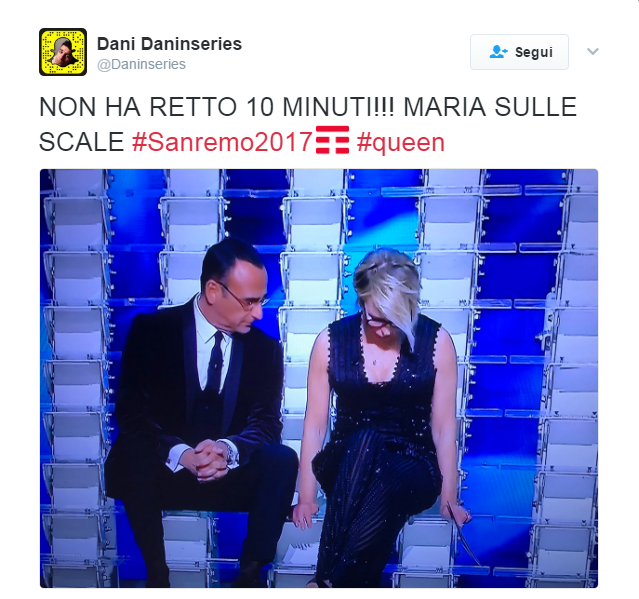Open the Dani Daninseries display name
Viewport: 639px width, 599px height.
(170, 44)
